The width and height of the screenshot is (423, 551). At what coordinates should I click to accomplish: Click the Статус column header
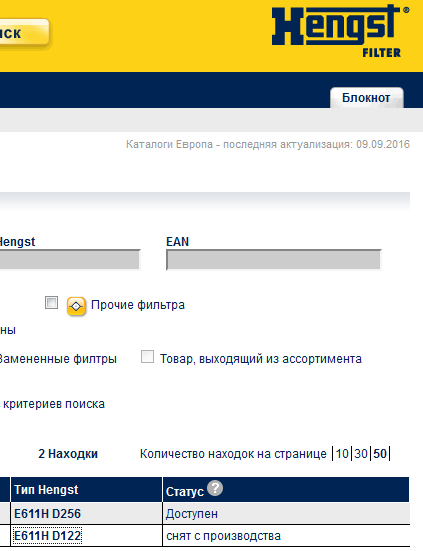(x=286, y=490)
